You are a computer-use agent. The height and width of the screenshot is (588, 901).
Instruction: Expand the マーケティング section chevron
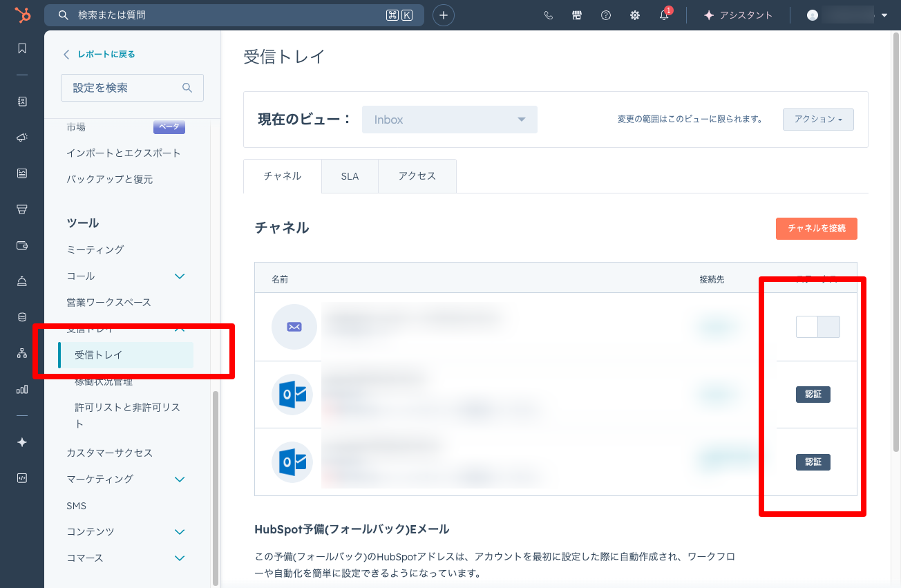click(180, 480)
